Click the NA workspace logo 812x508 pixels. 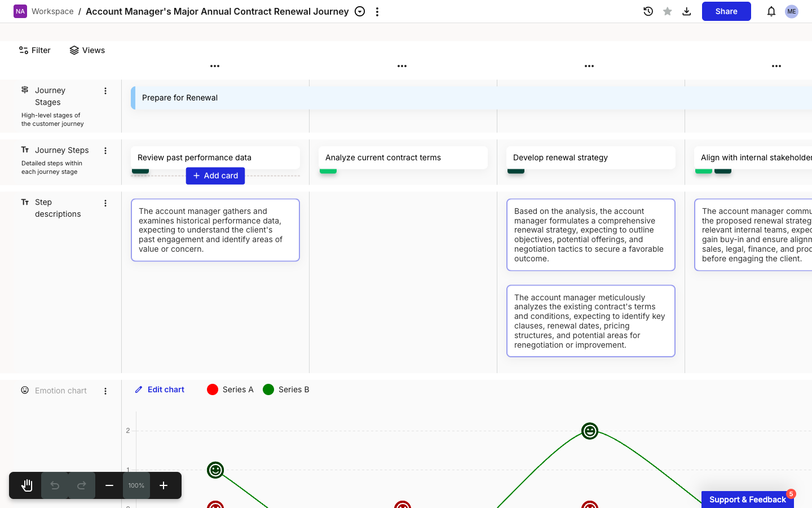click(x=20, y=11)
